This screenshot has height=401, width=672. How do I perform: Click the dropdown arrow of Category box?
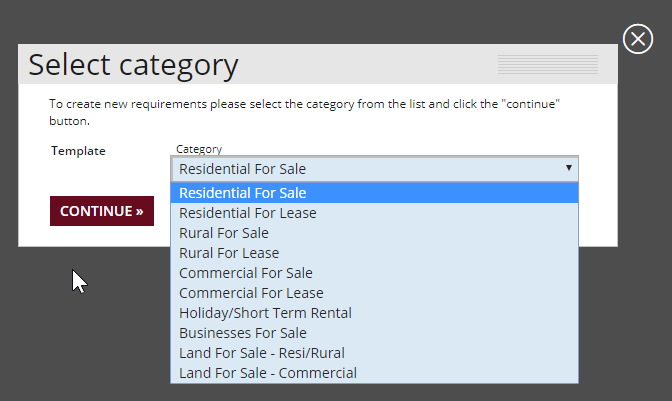tap(568, 169)
